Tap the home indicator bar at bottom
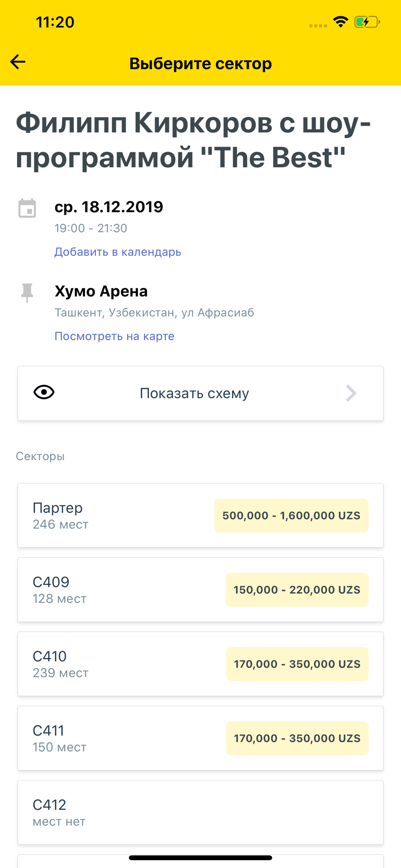 pos(200,858)
